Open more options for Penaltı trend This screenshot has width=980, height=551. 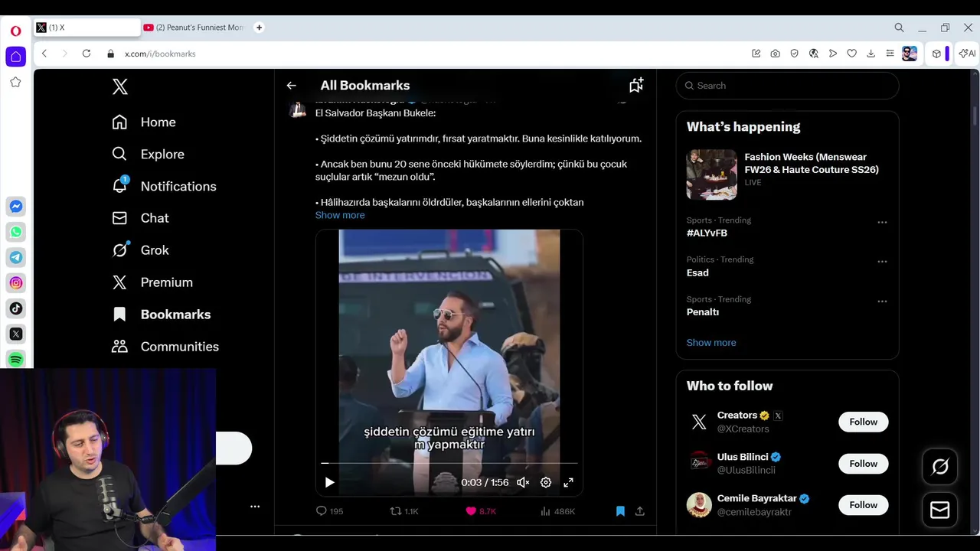coord(882,302)
